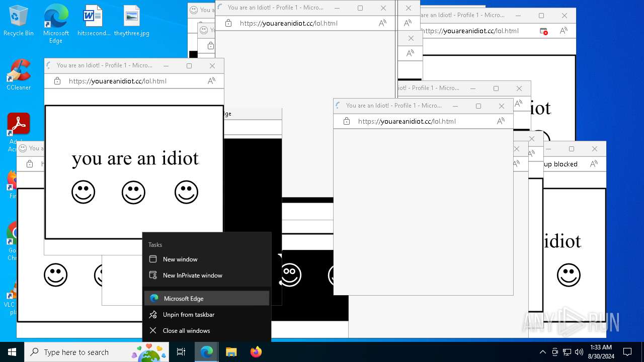Image resolution: width=644 pixels, height=362 pixels.
Task: Select Unpin from taskbar
Action: pos(207,315)
